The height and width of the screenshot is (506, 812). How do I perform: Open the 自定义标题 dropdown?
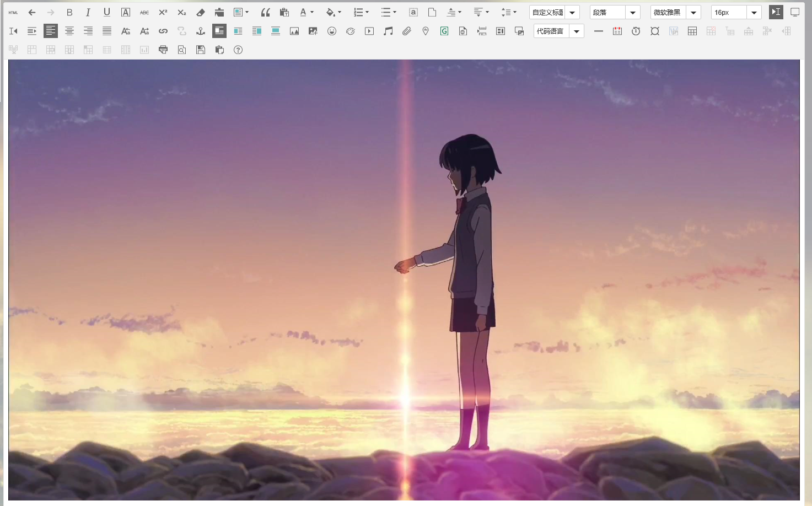tap(554, 12)
